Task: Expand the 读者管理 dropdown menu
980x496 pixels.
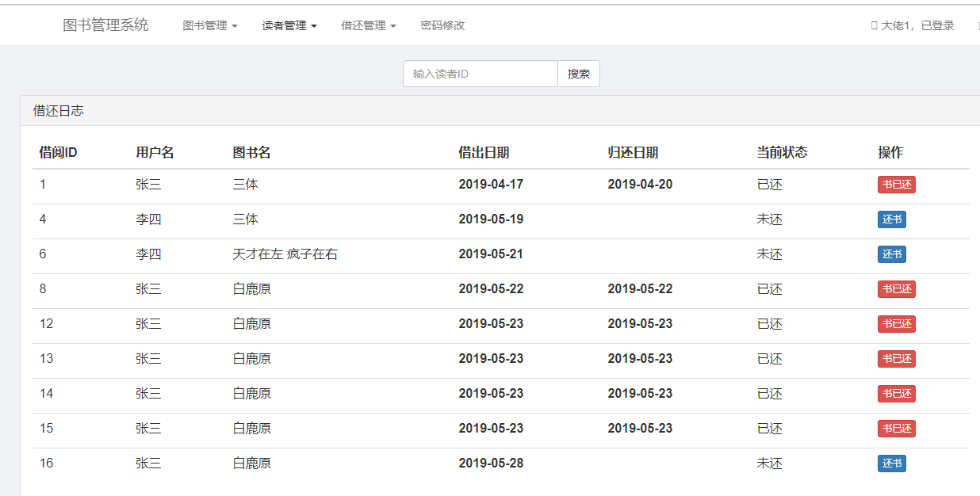Action: point(289,25)
